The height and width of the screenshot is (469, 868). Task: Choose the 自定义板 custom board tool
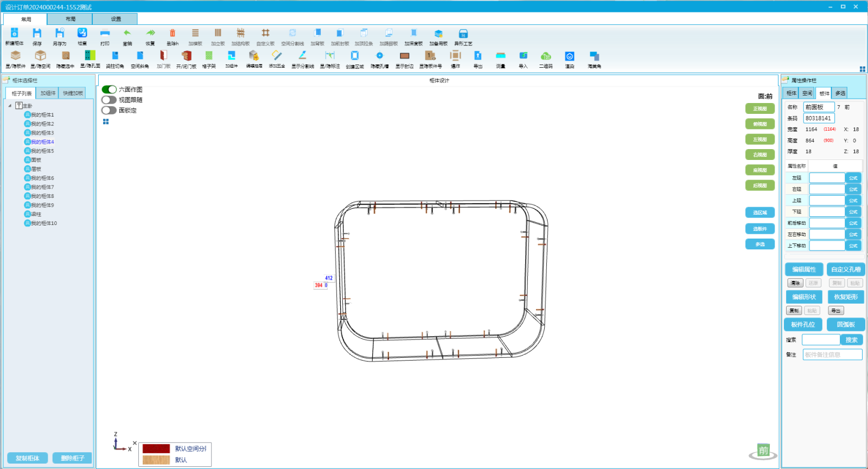coord(265,33)
